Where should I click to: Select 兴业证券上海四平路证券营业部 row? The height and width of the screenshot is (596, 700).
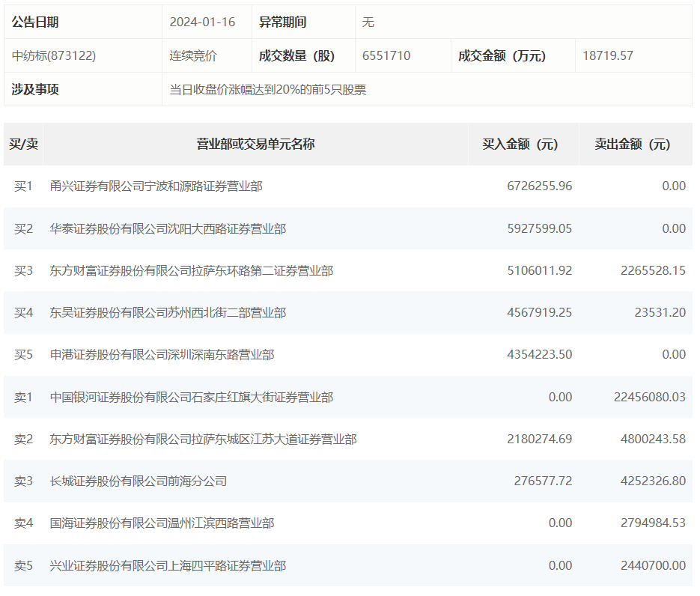point(348,565)
